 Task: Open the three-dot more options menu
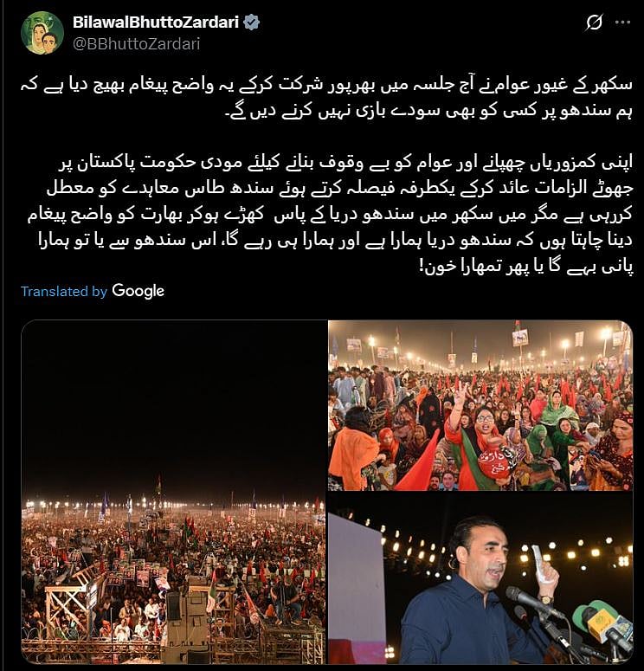point(622,23)
